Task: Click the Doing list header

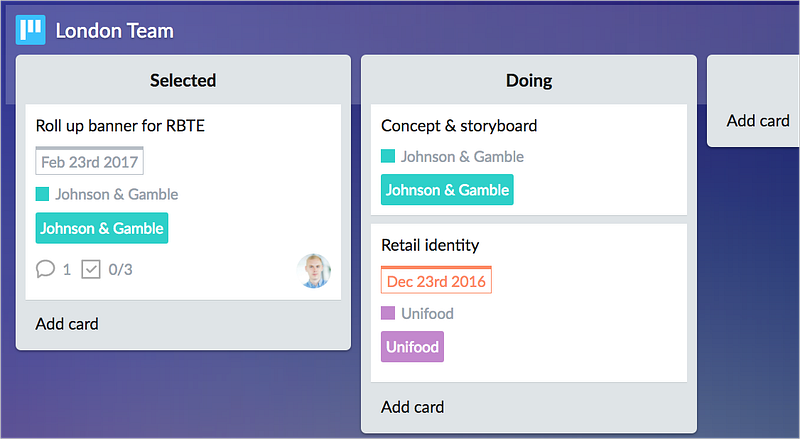Action: pyautogui.click(x=528, y=80)
